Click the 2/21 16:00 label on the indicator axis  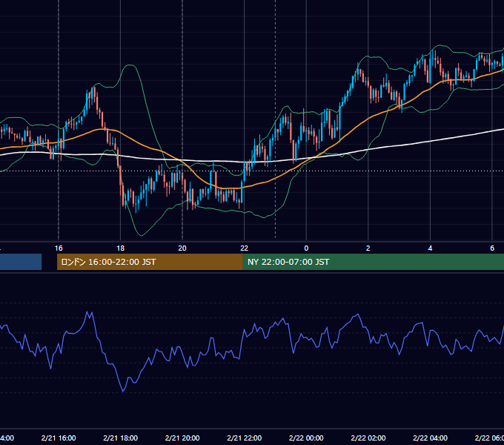click(x=59, y=438)
